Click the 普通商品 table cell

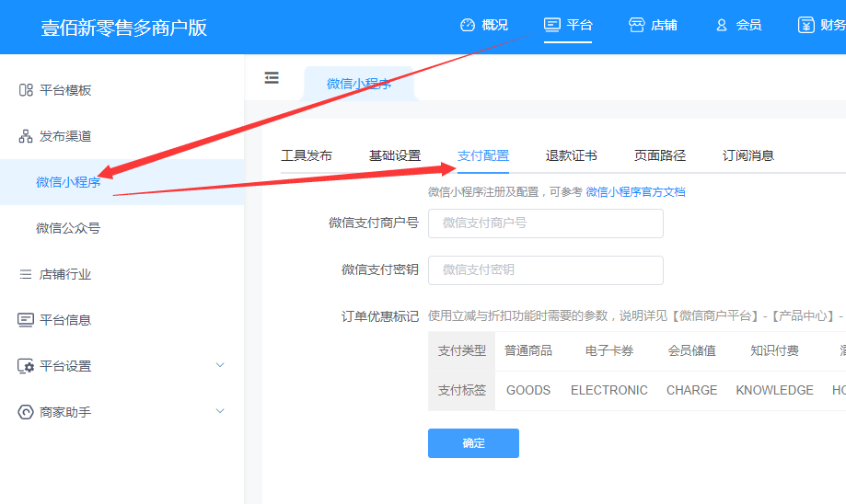(528, 351)
